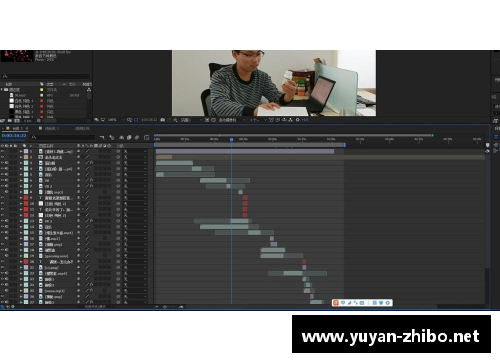Click the blue playhead marker on the time ruler
500x362 pixels.
coord(231,140)
